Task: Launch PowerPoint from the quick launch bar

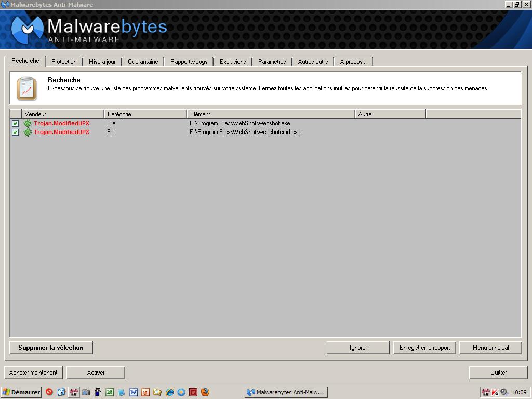Action: pyautogui.click(x=145, y=392)
